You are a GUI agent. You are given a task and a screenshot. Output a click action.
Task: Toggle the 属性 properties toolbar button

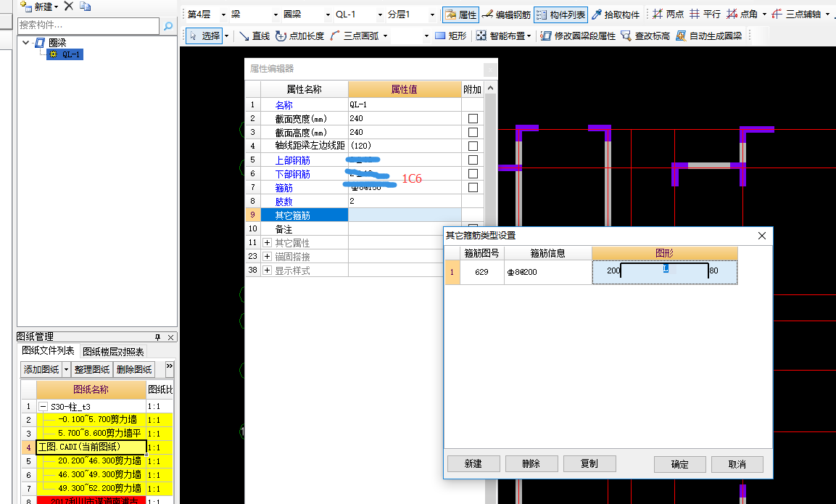[460, 15]
